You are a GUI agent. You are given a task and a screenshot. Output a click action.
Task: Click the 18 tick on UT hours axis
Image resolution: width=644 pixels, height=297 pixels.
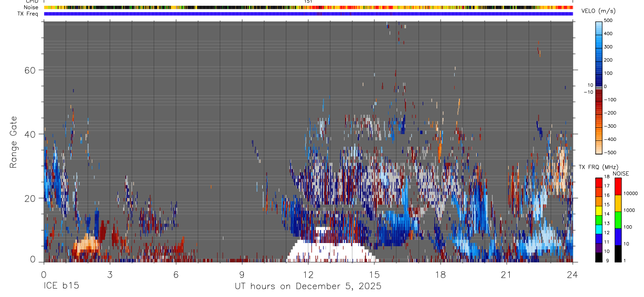(x=441, y=274)
